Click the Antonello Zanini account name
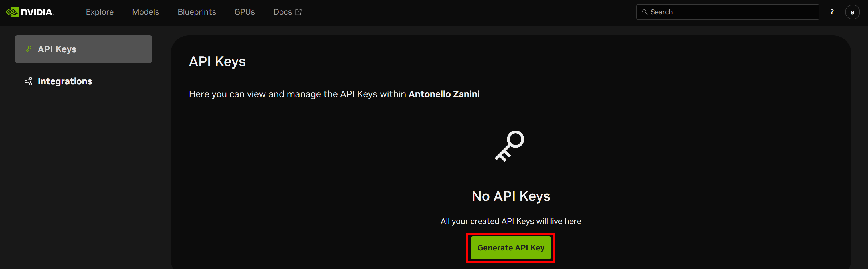This screenshot has height=269, width=868. pyautogui.click(x=444, y=94)
